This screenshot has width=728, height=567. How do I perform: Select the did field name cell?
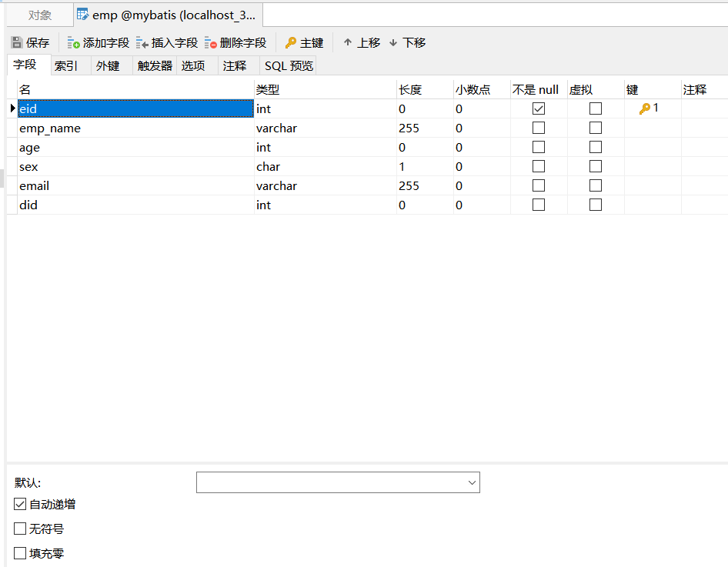click(135, 205)
